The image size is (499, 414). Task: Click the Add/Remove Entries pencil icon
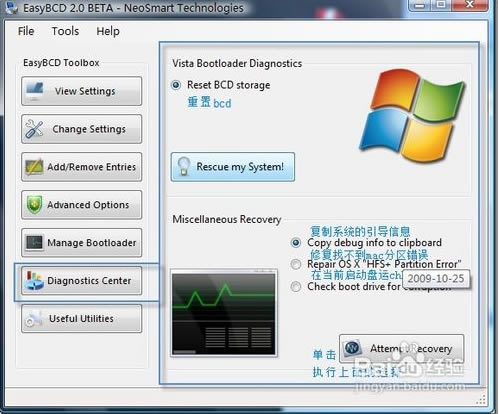coord(34,167)
